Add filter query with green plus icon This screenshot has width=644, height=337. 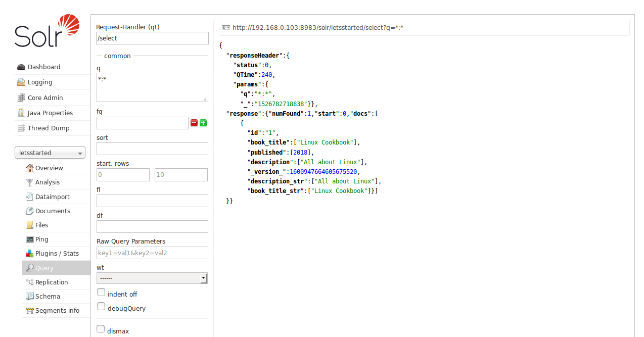[x=203, y=123]
